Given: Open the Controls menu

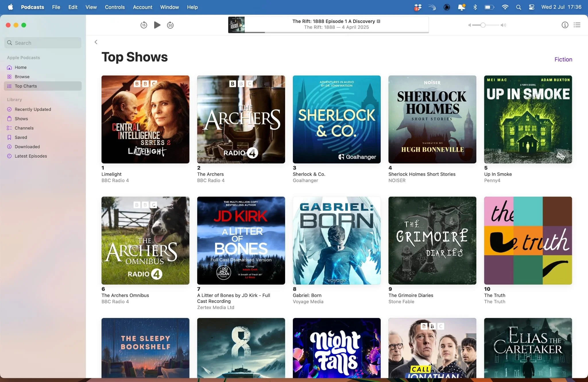Looking at the screenshot, I should tap(115, 7).
